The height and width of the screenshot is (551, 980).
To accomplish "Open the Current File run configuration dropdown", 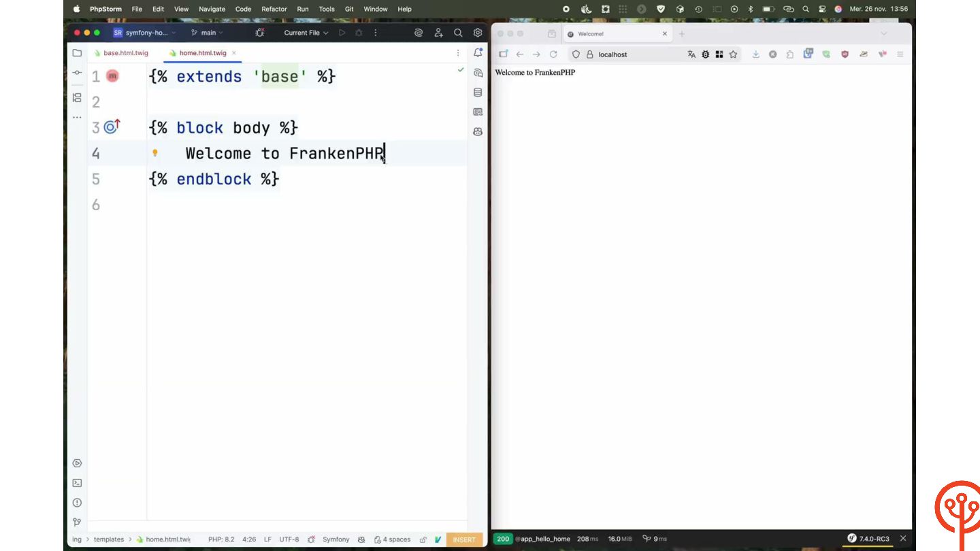I will point(306,33).
